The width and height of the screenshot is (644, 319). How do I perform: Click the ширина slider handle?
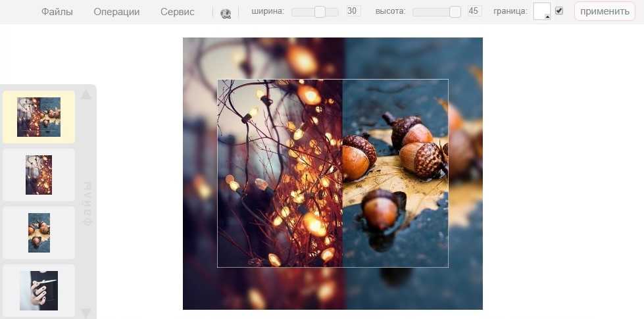coord(320,12)
